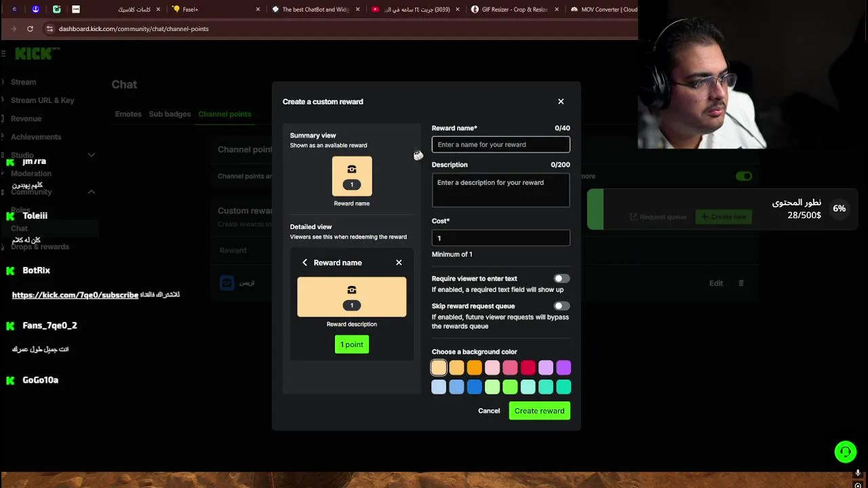Enable Require viewer to enter text

tap(561, 279)
